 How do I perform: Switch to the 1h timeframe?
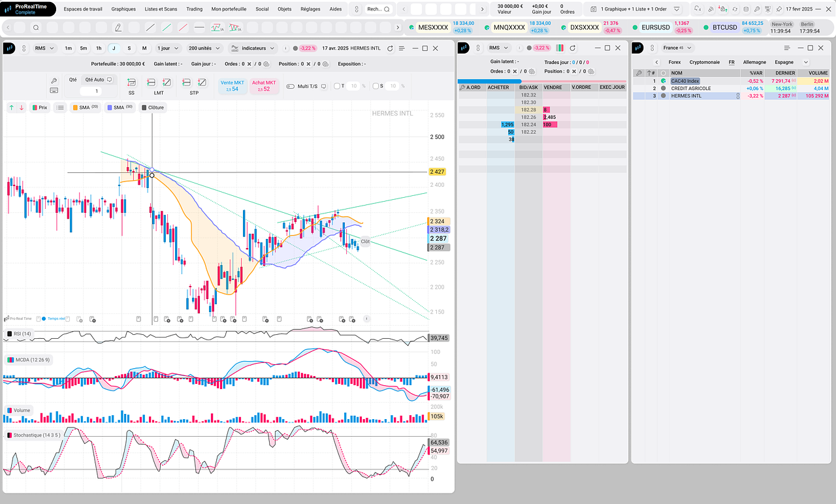(x=99, y=48)
